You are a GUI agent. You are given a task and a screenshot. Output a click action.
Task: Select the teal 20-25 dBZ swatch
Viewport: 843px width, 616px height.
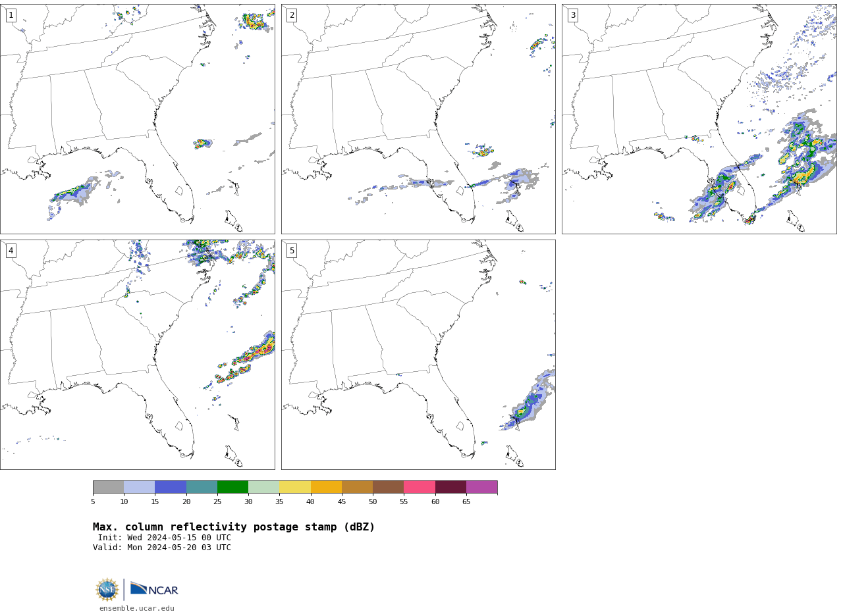(202, 487)
